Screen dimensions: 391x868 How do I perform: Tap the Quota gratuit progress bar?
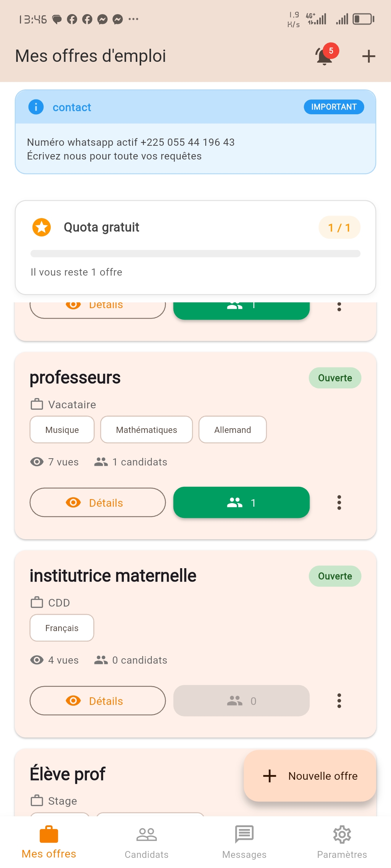pyautogui.click(x=195, y=252)
